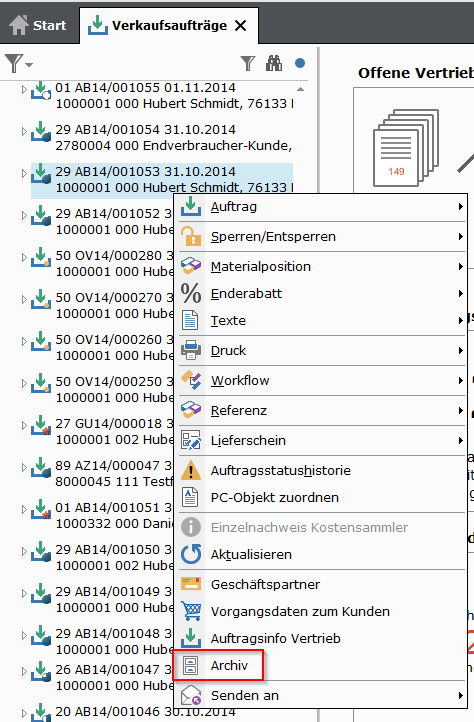Choose PC-Objekt zuordnen menu entry
The height and width of the screenshot is (722, 474).
pos(322,497)
